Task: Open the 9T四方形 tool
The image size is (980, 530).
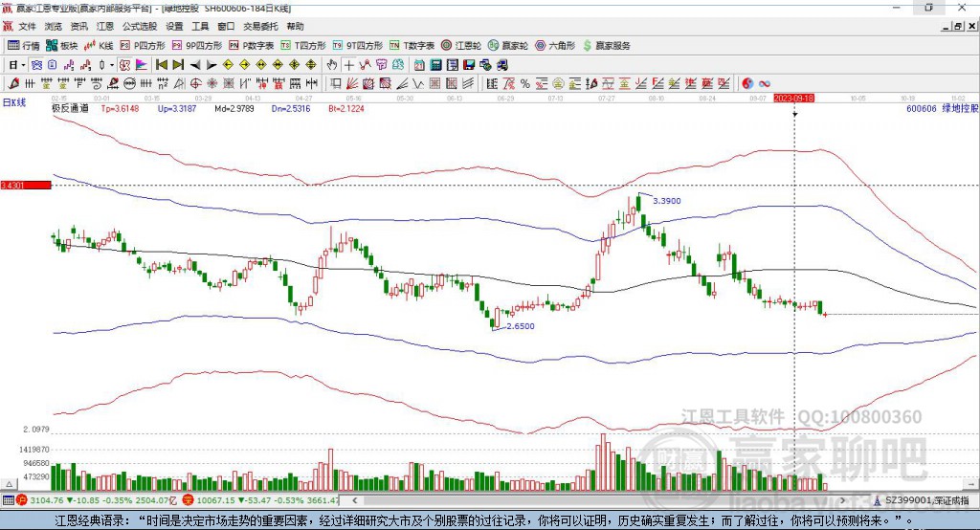Action: [x=358, y=46]
